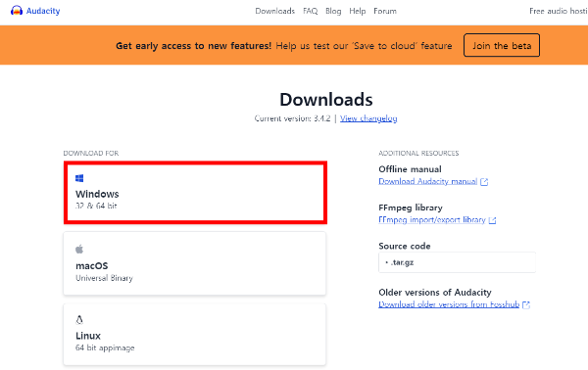Viewport: 588px width, 370px height.
Task: Open the FAQ page
Action: click(310, 11)
